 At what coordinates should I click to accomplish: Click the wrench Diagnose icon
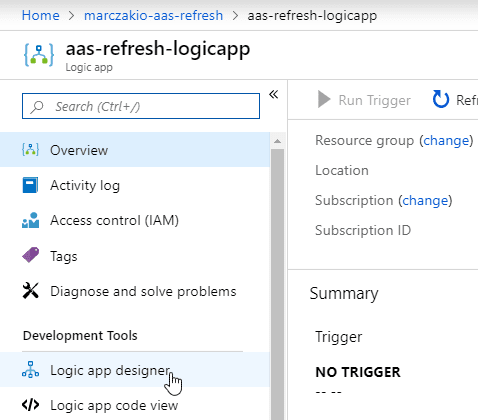pos(30,291)
